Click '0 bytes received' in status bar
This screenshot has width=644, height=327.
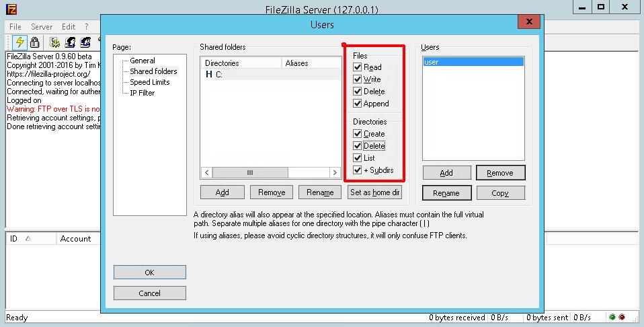(x=457, y=318)
